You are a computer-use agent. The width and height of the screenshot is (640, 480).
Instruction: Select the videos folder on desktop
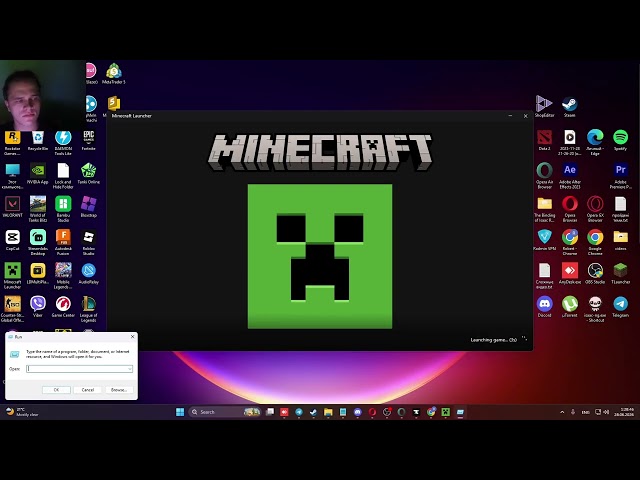coord(620,241)
